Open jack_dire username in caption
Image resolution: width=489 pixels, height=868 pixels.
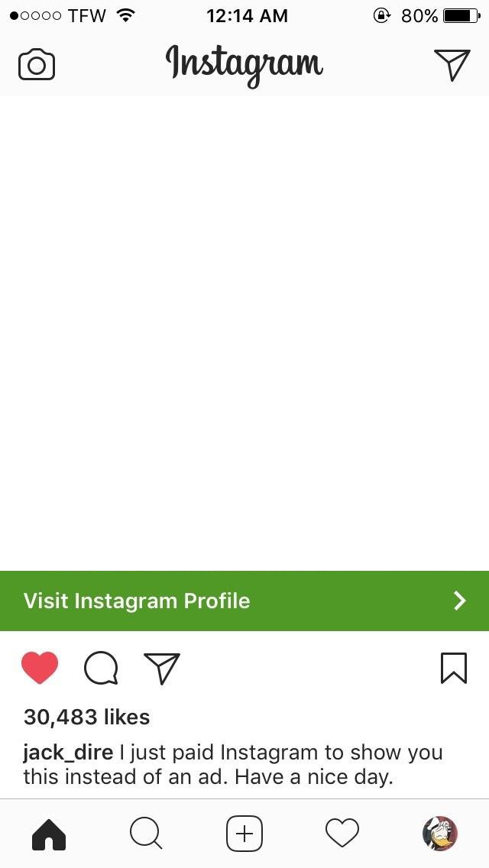[x=68, y=753]
